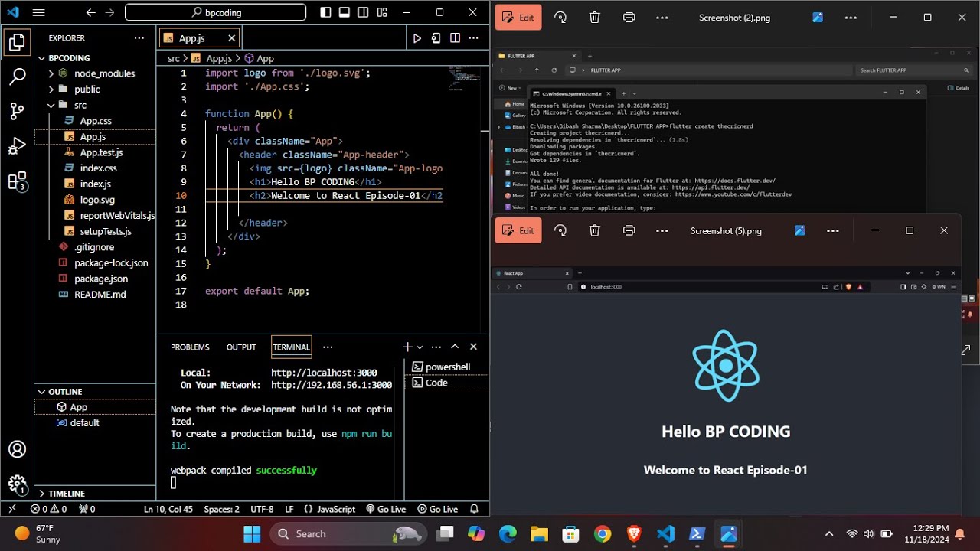Toggle the bottom panel layout icon

[345, 12]
